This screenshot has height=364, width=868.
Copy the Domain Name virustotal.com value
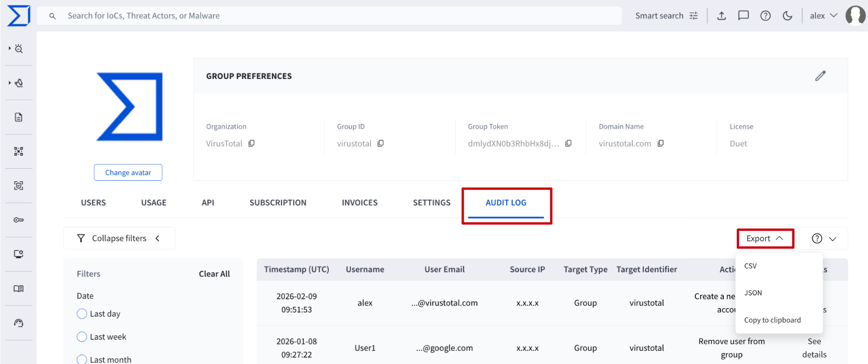tap(661, 143)
